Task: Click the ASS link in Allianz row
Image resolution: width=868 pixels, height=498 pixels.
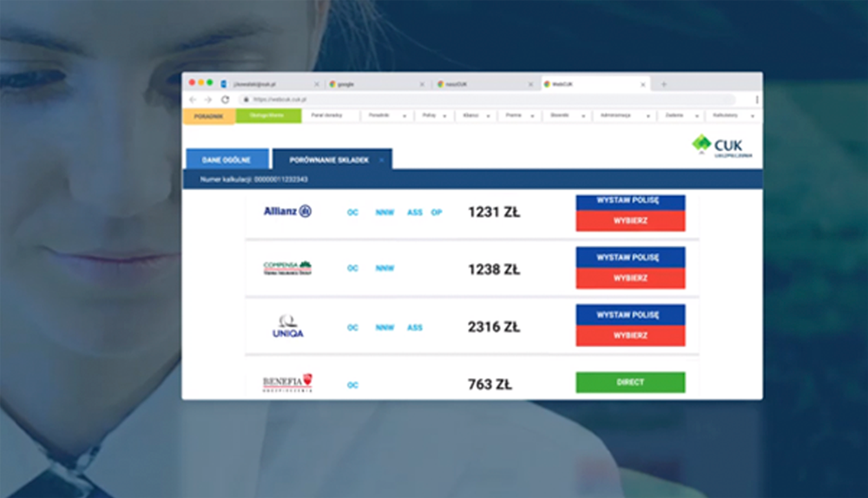Action: [x=415, y=213]
